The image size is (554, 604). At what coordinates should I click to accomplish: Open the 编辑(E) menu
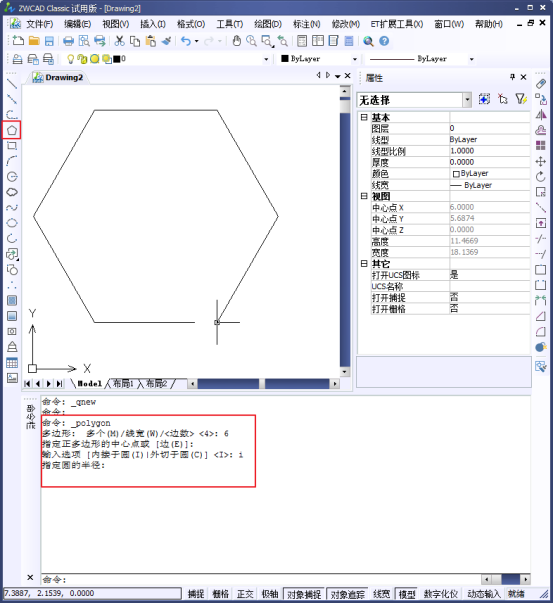coord(77,24)
